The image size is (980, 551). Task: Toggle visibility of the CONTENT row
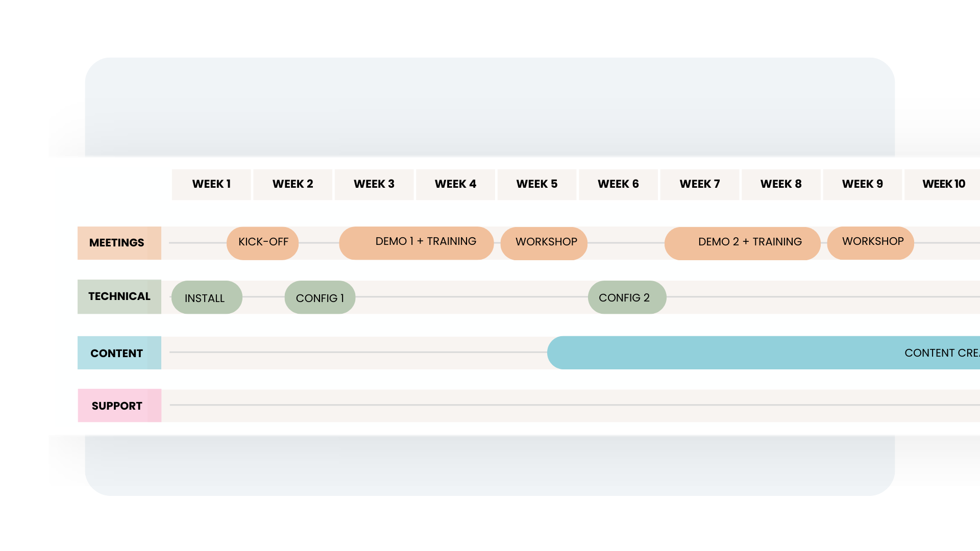[x=116, y=353]
